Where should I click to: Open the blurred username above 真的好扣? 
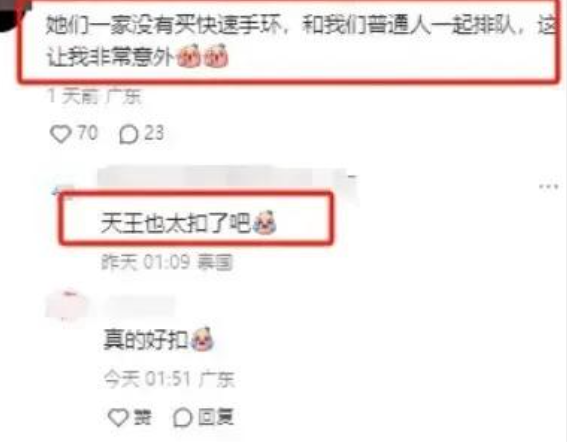pos(139,305)
